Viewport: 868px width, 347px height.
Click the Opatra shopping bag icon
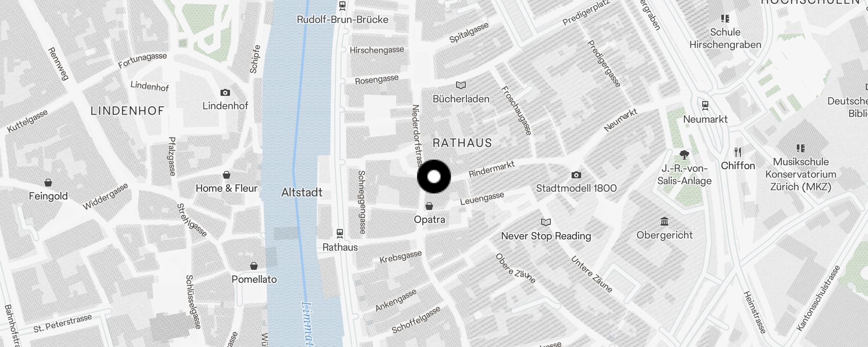[x=429, y=206]
